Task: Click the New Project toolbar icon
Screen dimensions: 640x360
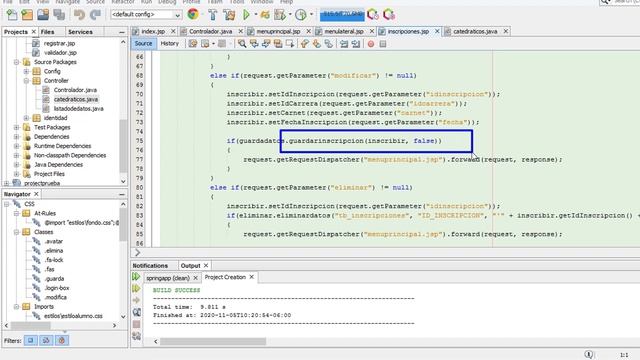Action: pos(27,15)
